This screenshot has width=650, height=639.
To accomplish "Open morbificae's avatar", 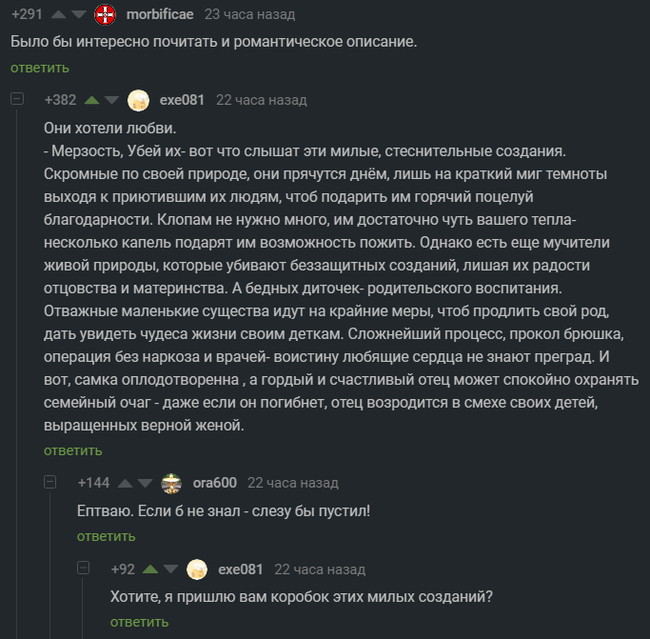I will [x=104, y=15].
